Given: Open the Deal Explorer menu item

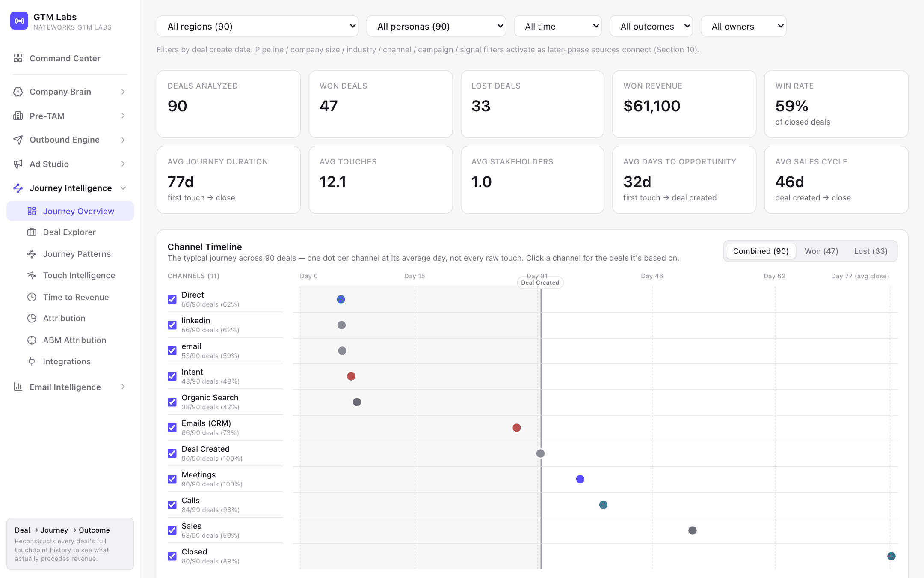Looking at the screenshot, I should (70, 232).
